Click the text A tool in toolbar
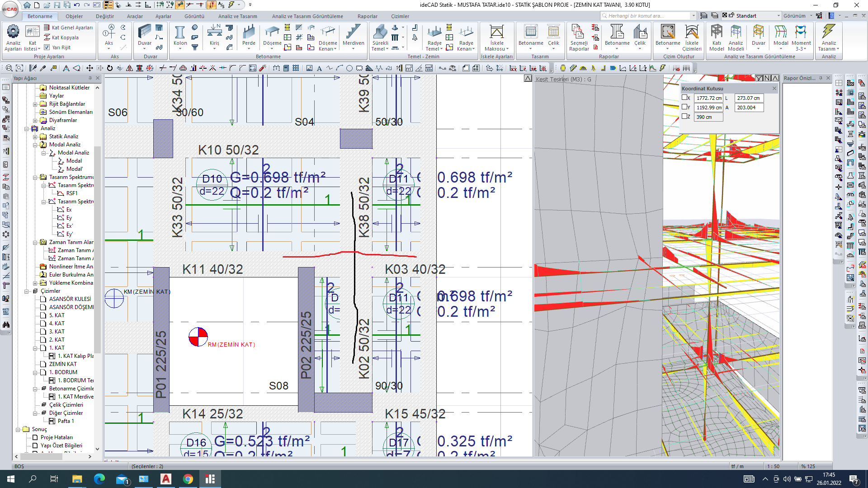 319,68
